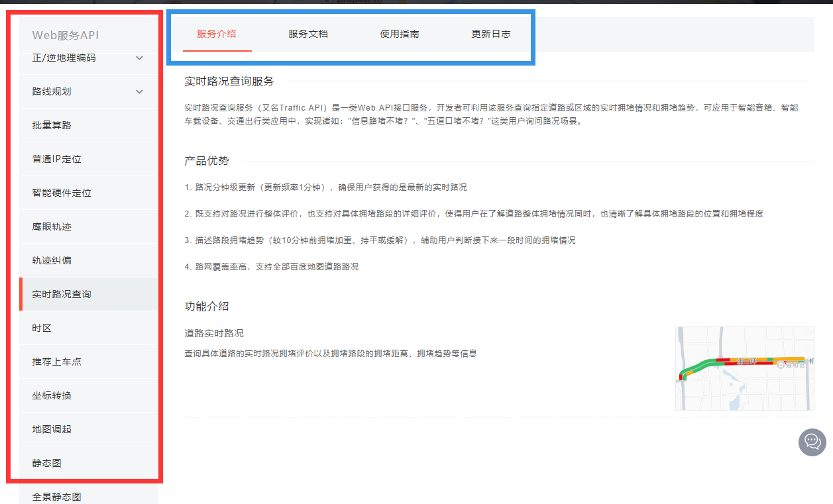Collapse the 路线规划 menu chevron
The height and width of the screenshot is (504, 833).
pyautogui.click(x=139, y=91)
